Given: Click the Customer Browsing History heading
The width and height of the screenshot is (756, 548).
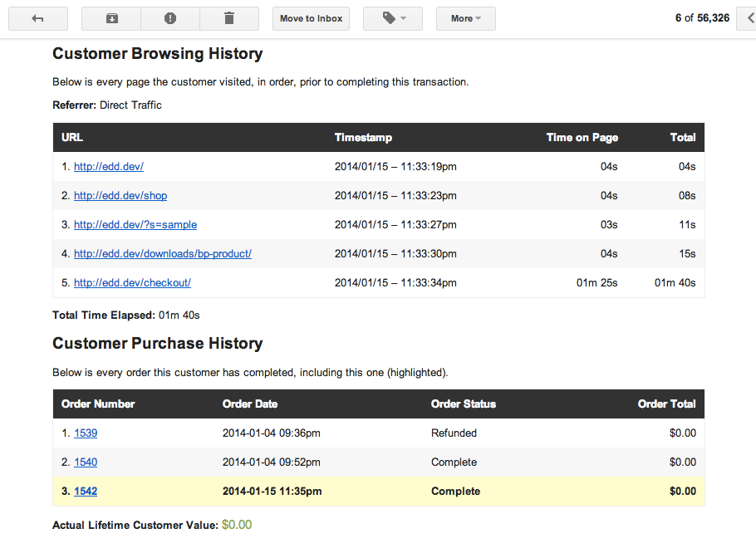Looking at the screenshot, I should (157, 54).
